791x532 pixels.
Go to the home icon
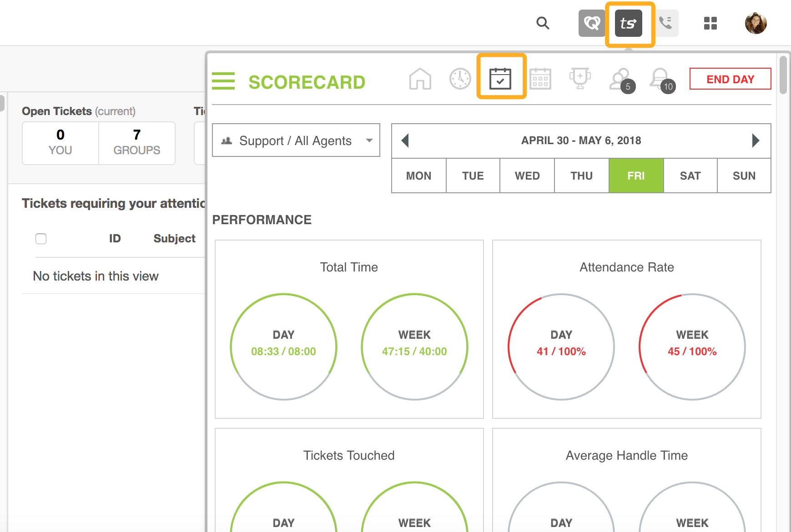coord(420,79)
